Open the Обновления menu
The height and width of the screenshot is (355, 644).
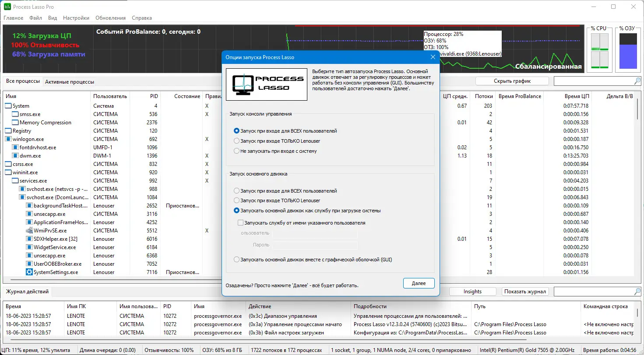pyautogui.click(x=110, y=18)
